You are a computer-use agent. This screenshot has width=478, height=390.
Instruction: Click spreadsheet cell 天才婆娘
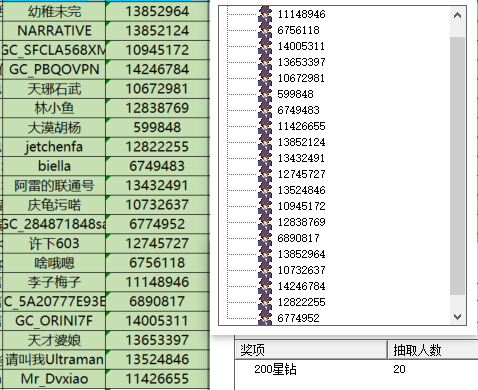click(54, 340)
